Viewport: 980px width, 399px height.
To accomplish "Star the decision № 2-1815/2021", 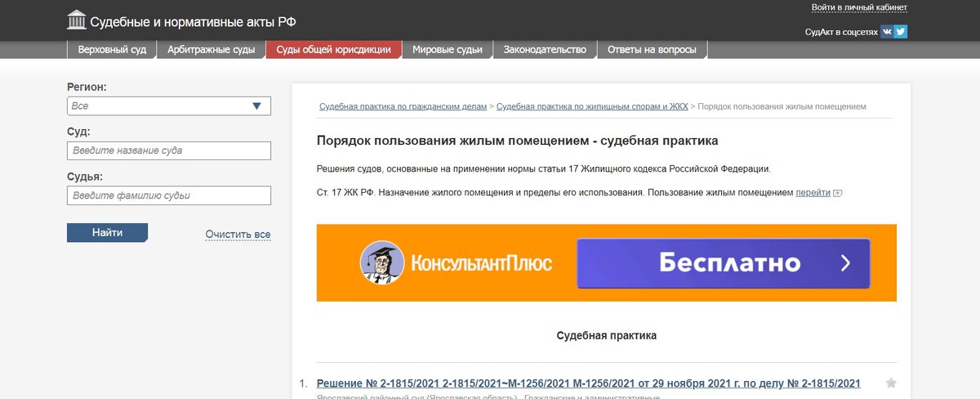I will pyautogui.click(x=891, y=383).
